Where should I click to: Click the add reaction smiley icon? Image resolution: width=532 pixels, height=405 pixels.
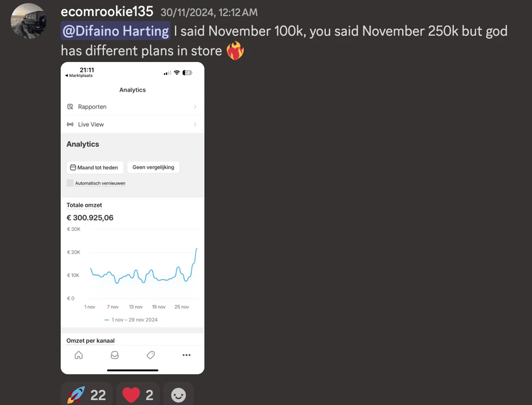(178, 395)
